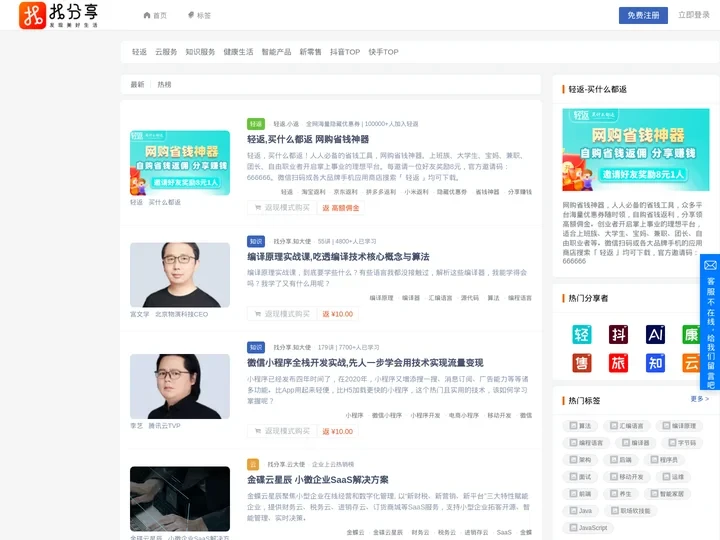Click the 电商小程序 tag

pos(464,416)
